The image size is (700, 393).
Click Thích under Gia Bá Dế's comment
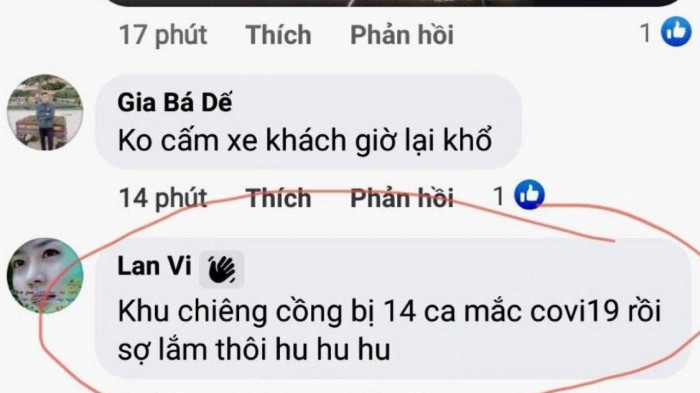click(278, 198)
